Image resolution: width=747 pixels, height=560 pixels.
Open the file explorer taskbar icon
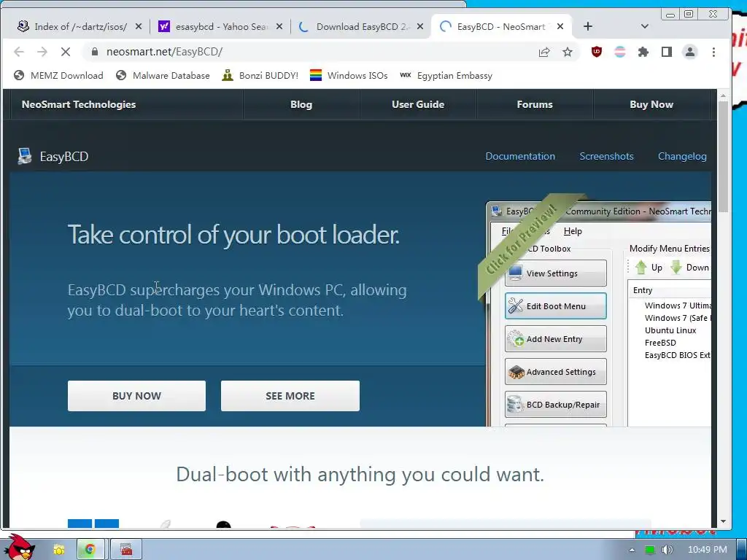58,550
